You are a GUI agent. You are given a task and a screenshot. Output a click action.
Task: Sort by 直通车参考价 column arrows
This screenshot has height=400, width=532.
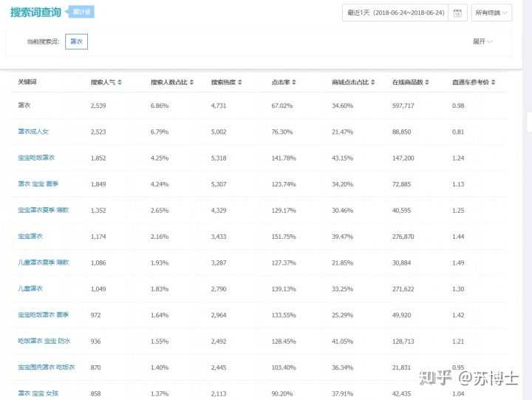(494, 82)
